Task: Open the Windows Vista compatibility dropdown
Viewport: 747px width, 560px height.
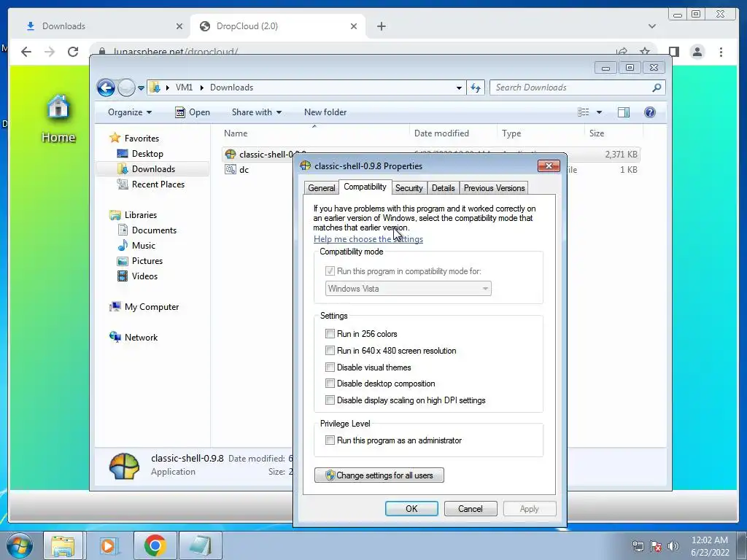Action: (409, 289)
